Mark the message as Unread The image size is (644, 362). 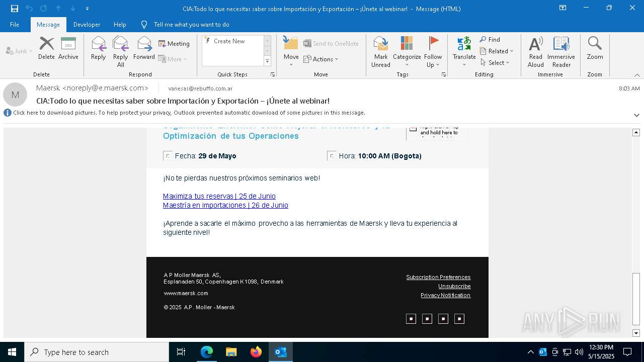[381, 52]
